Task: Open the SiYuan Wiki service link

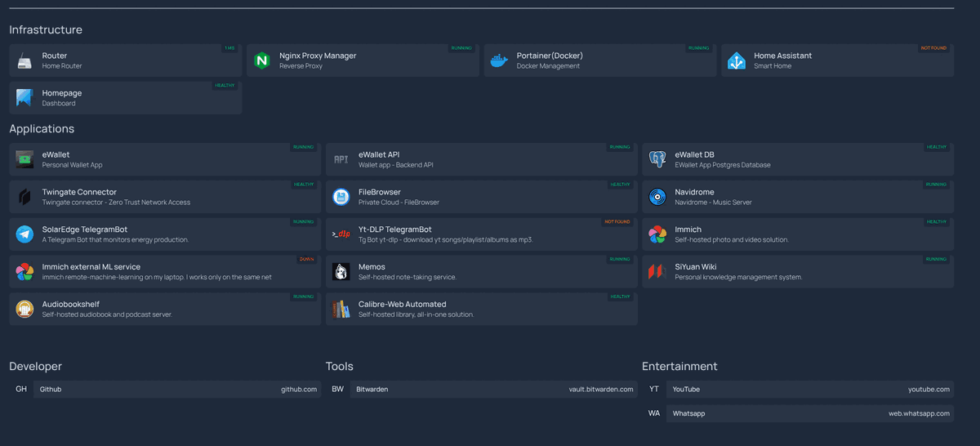Action: click(798, 272)
